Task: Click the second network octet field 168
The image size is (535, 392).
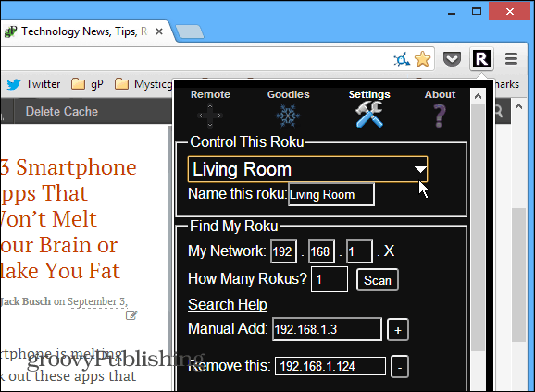Action: [321, 251]
